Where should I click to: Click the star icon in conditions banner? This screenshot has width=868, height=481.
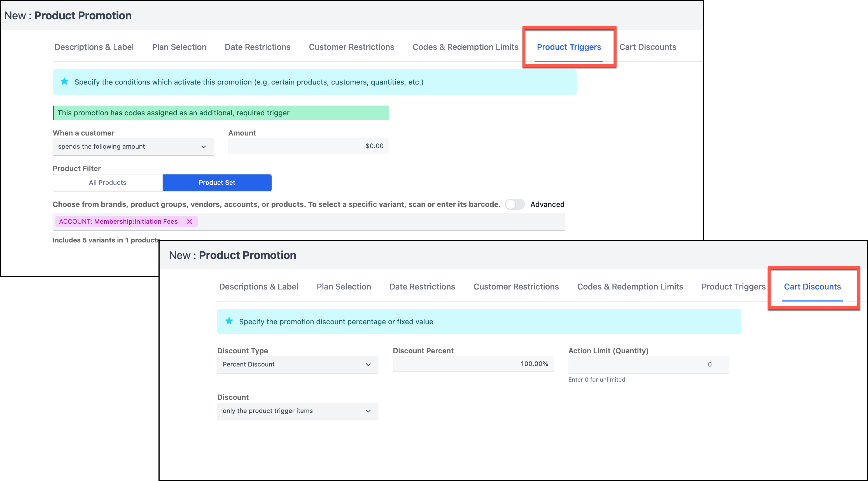[x=64, y=81]
